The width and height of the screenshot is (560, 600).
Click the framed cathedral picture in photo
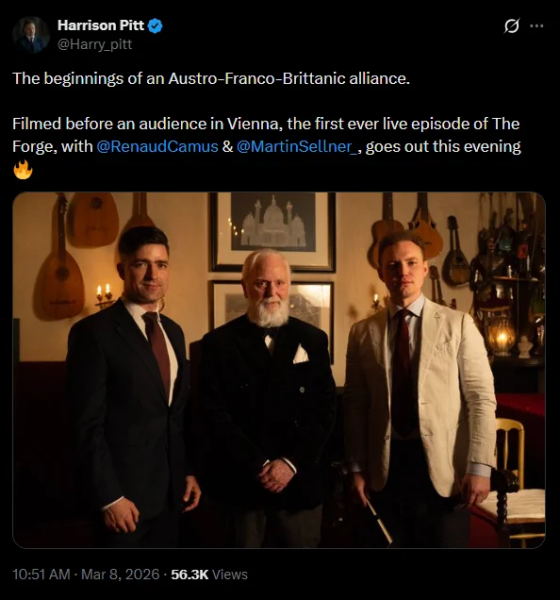tap(273, 231)
